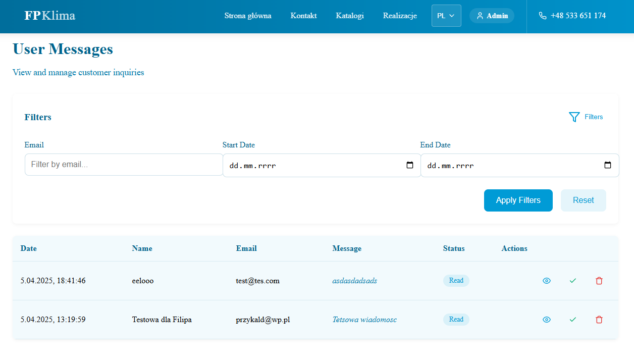View the message from eelooo using eye icon
The width and height of the screenshot is (634, 364).
point(546,281)
